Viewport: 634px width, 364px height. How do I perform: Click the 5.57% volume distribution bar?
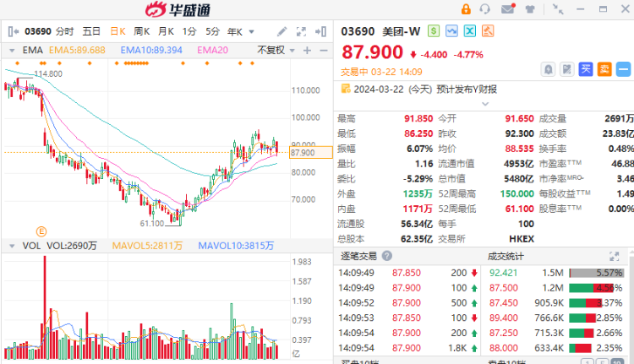click(x=597, y=273)
